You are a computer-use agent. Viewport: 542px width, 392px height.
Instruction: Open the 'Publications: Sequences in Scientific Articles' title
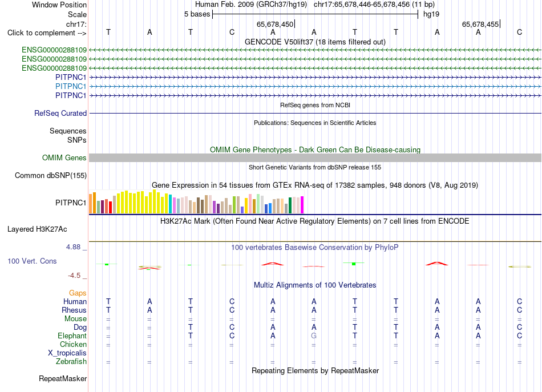[315, 123]
